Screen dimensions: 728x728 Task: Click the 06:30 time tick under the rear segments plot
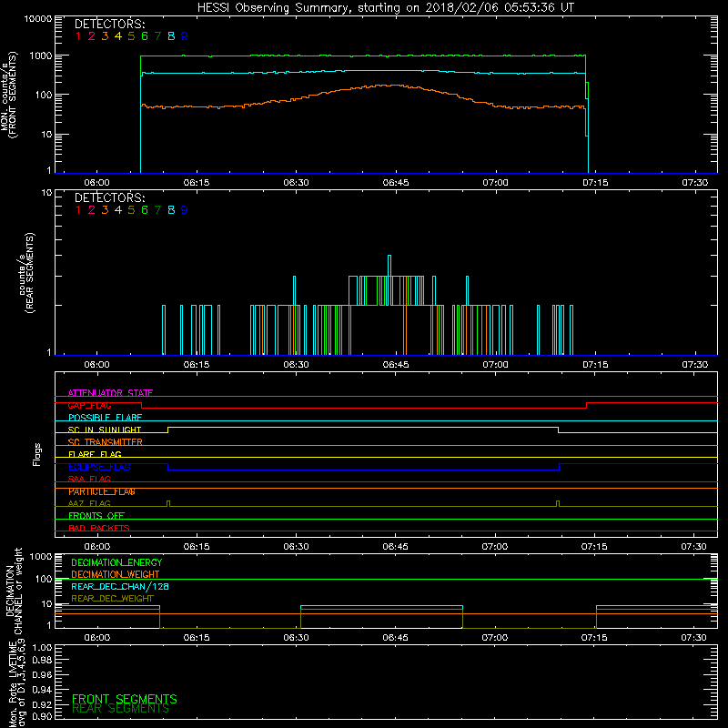click(296, 365)
